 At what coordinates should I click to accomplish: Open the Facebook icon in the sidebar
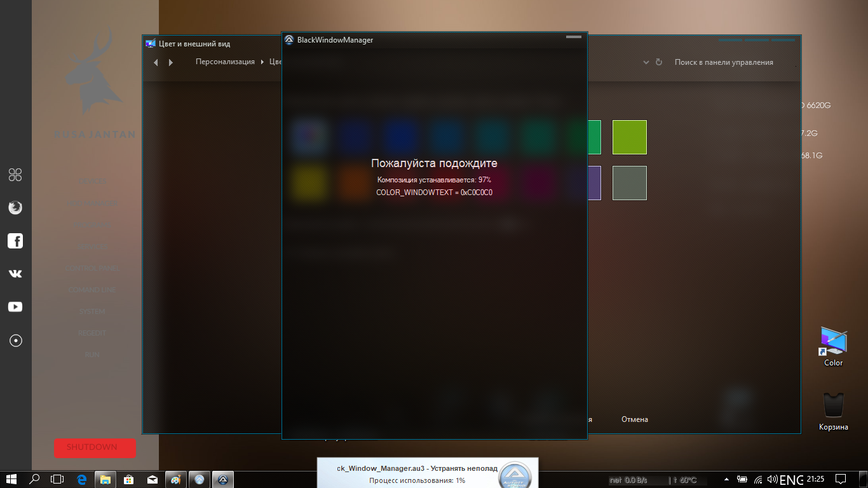15,241
